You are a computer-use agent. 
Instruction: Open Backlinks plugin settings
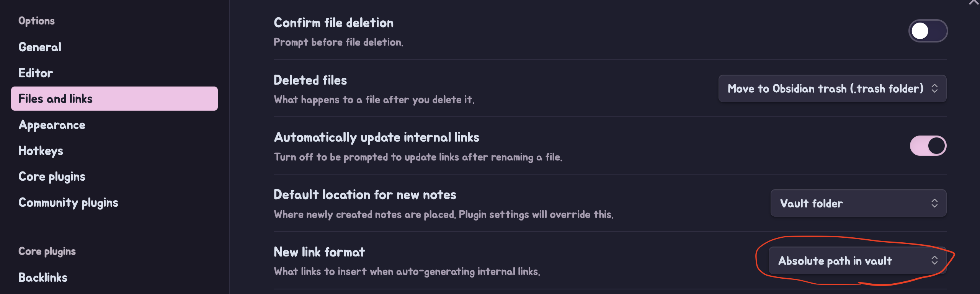pos(43,277)
